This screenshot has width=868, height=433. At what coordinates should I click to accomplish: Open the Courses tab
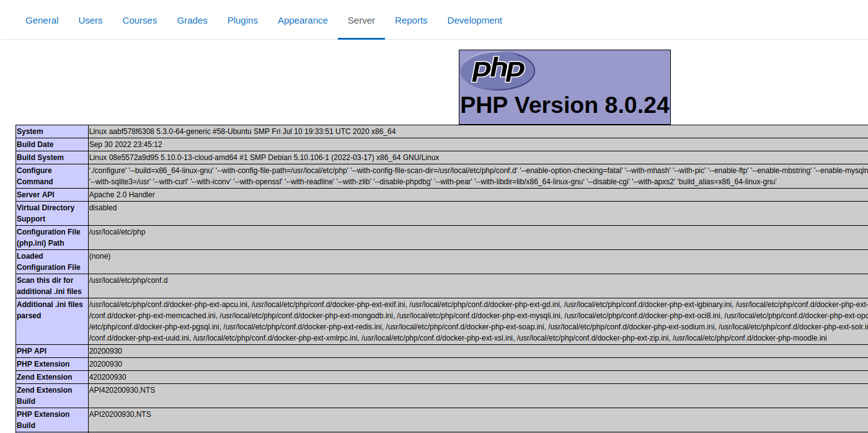pyautogui.click(x=140, y=20)
